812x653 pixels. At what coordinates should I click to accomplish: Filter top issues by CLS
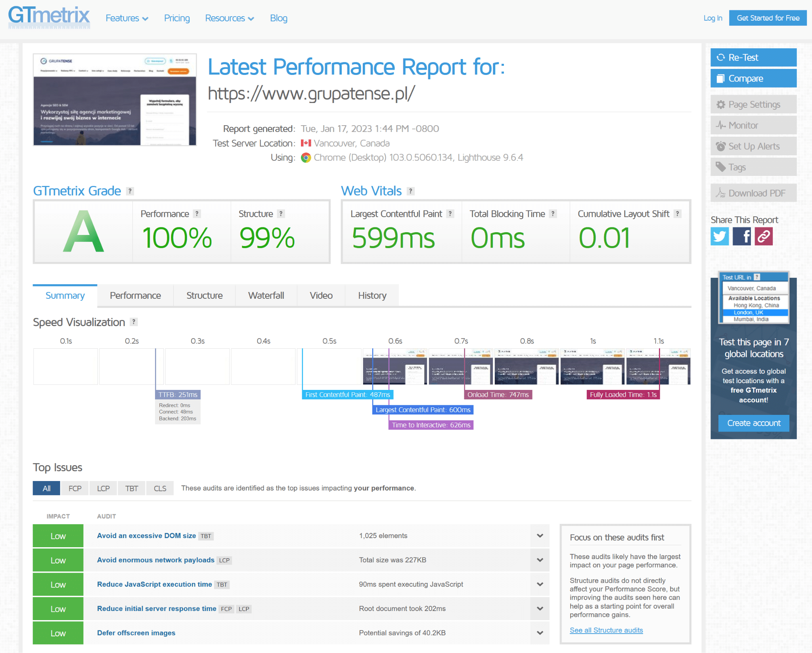tap(160, 489)
